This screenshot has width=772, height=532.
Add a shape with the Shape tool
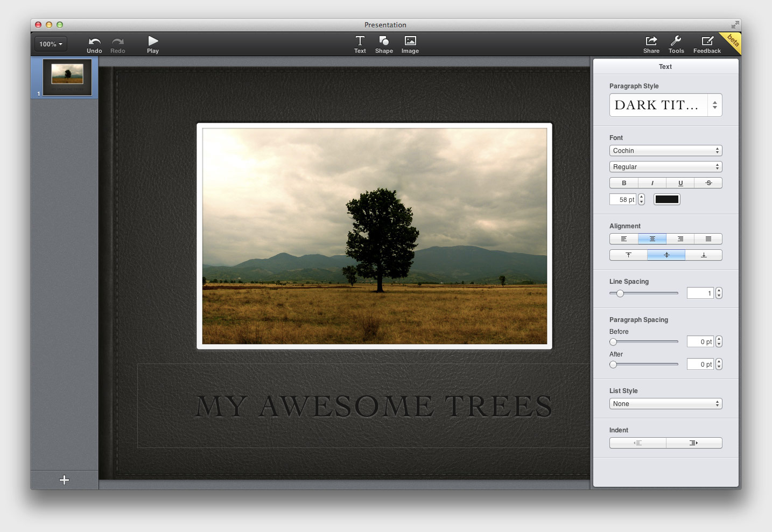[384, 41]
